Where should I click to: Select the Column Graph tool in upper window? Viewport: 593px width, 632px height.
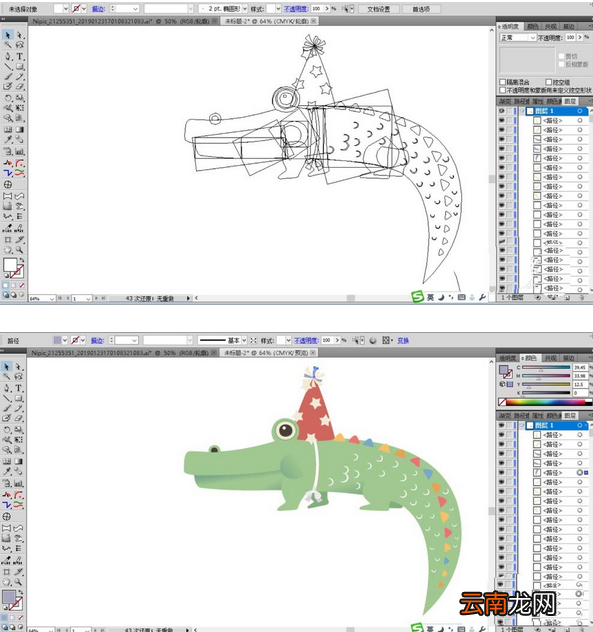click(x=19, y=152)
